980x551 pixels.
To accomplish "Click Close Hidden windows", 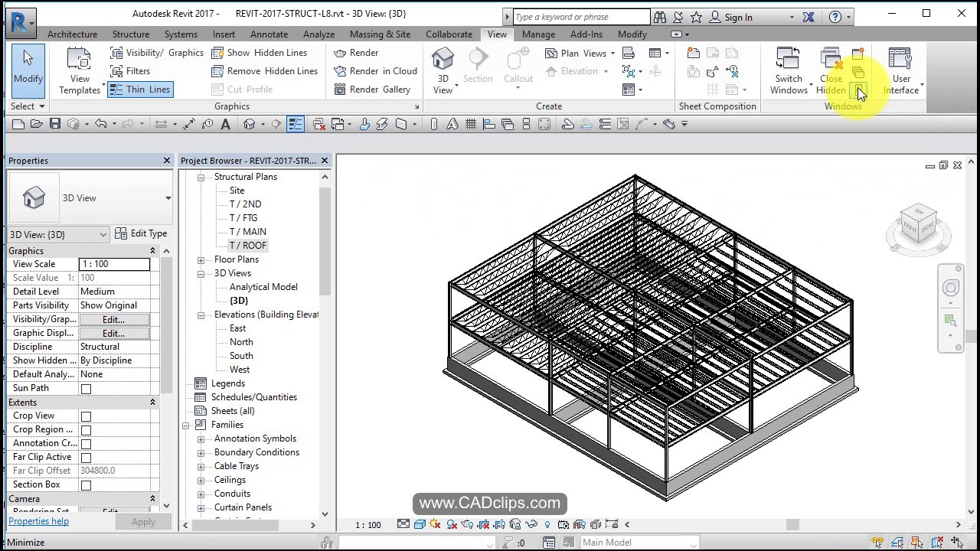I will coord(830,67).
